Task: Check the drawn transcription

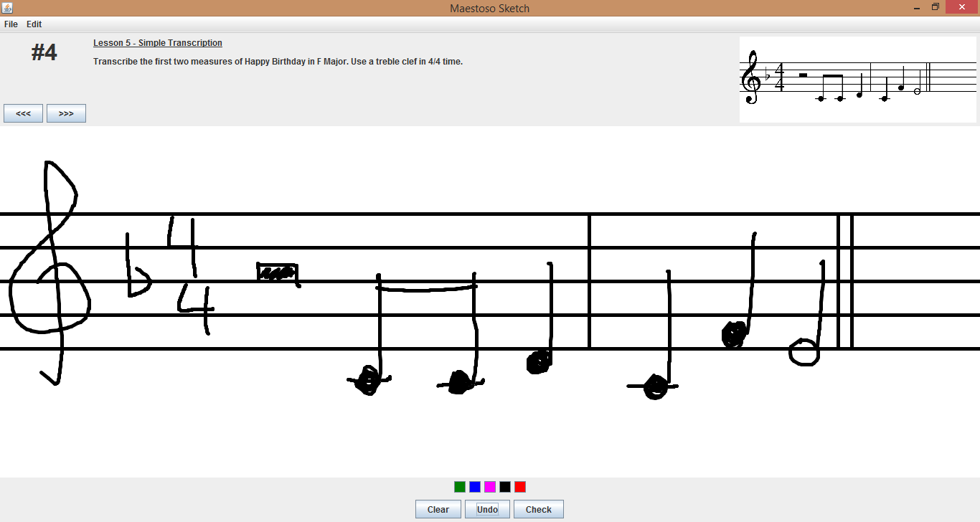Action: [x=539, y=509]
